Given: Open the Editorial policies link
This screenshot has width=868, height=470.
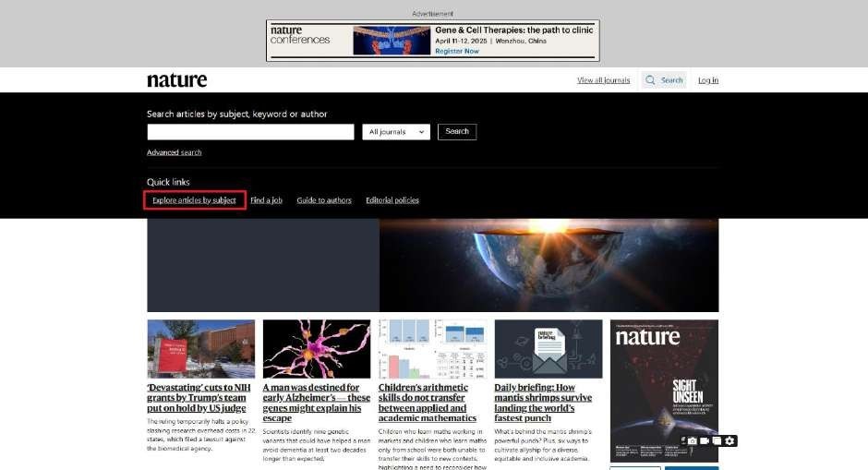Looking at the screenshot, I should pyautogui.click(x=392, y=200).
